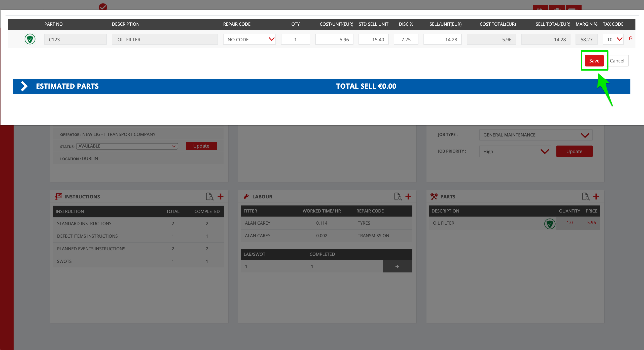Select PLANNED EVENTS INSTRUCTIONS row
This screenshot has height=350, width=644.
click(x=138, y=249)
